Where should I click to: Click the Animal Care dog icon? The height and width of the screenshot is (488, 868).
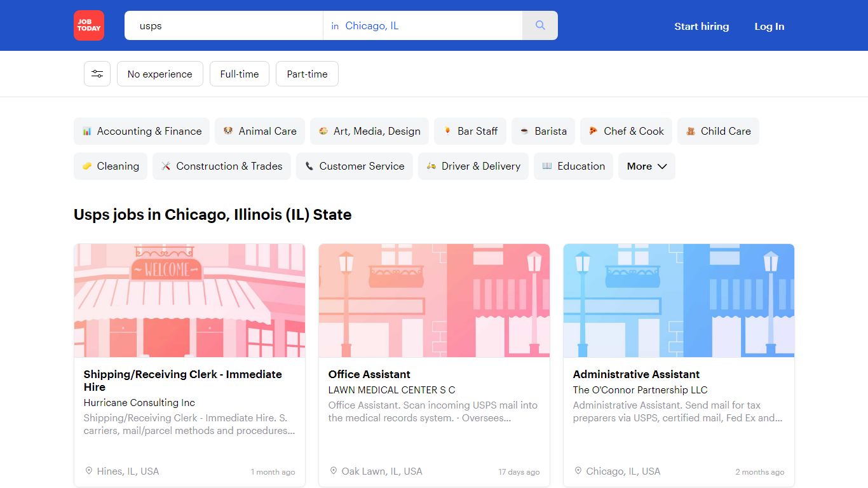pyautogui.click(x=228, y=132)
